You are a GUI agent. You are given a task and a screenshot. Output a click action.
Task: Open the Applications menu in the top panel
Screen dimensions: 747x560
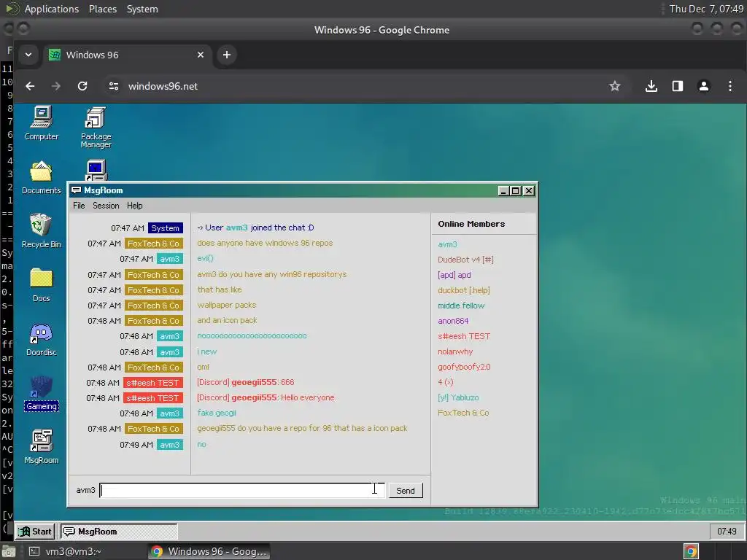point(52,9)
